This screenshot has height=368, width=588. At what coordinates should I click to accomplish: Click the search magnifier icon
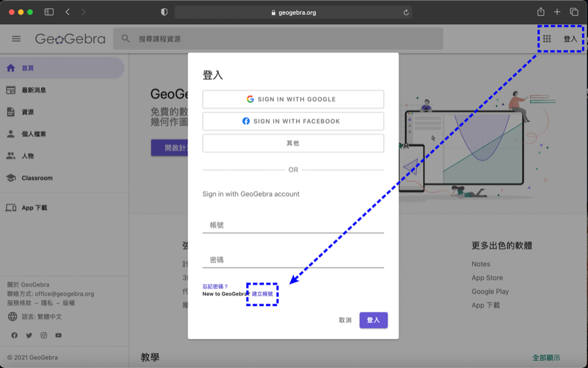pos(125,38)
